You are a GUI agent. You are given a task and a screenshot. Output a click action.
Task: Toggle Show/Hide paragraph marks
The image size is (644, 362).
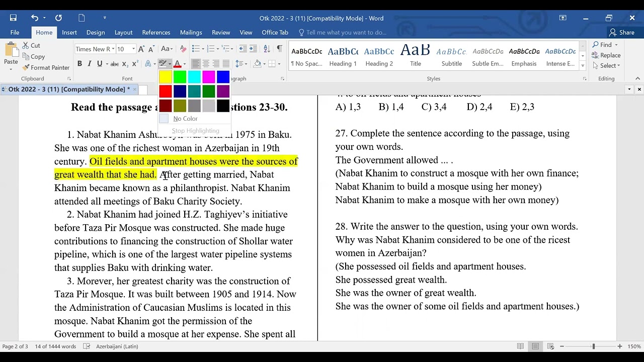coord(279,49)
